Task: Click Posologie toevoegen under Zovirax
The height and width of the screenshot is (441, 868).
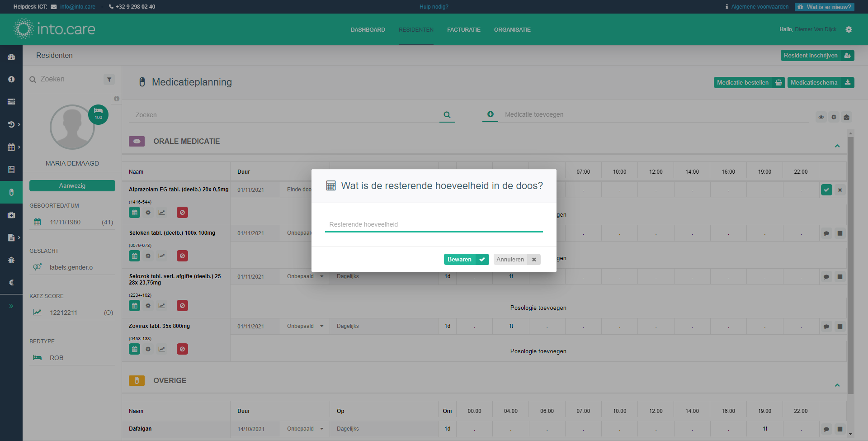Action: [538, 351]
